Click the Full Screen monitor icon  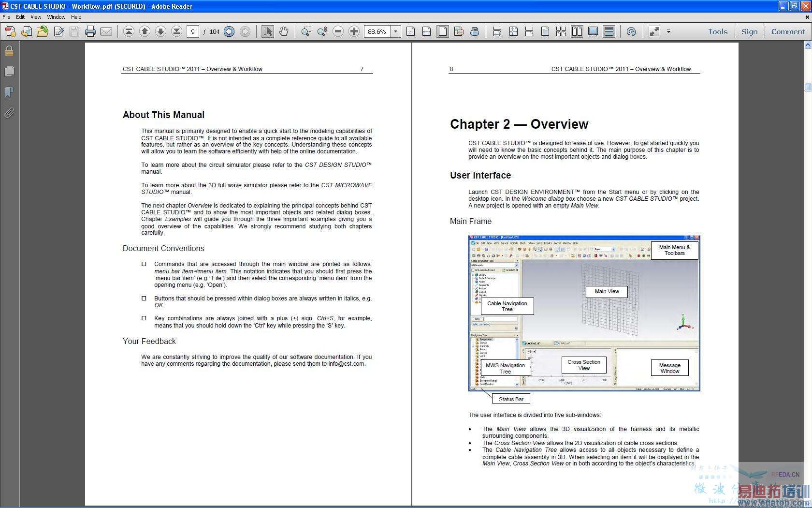[593, 31]
